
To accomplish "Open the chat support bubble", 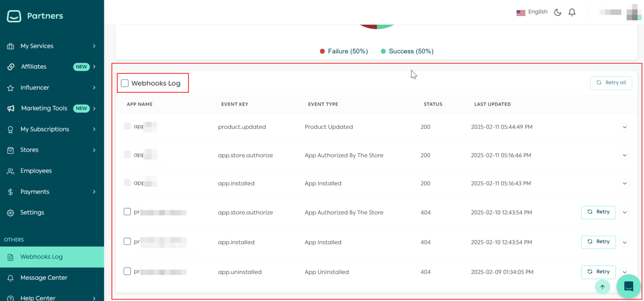I will pyautogui.click(x=628, y=286).
